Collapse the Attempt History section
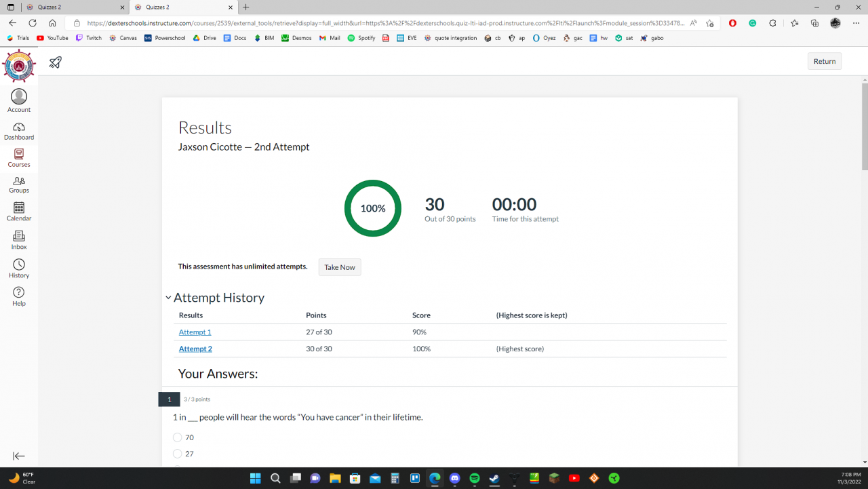This screenshot has width=868, height=489. tap(168, 298)
